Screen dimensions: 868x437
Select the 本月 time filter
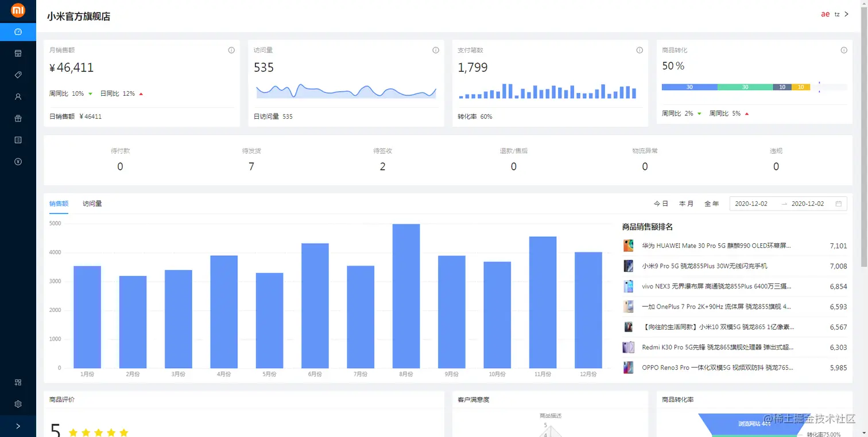686,204
